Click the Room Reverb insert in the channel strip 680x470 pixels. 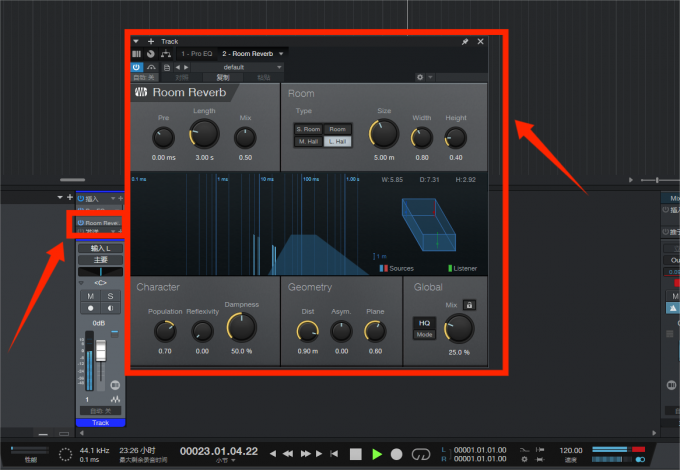[100, 223]
